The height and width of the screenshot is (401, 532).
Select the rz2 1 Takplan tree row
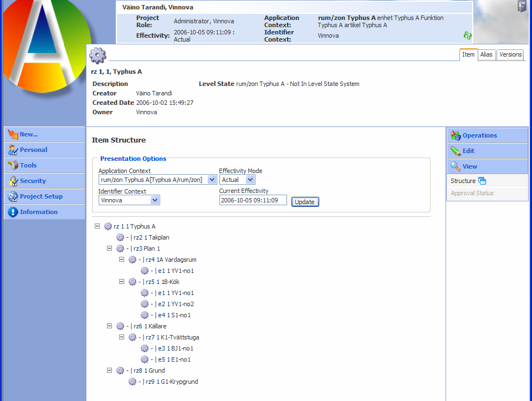(x=151, y=238)
